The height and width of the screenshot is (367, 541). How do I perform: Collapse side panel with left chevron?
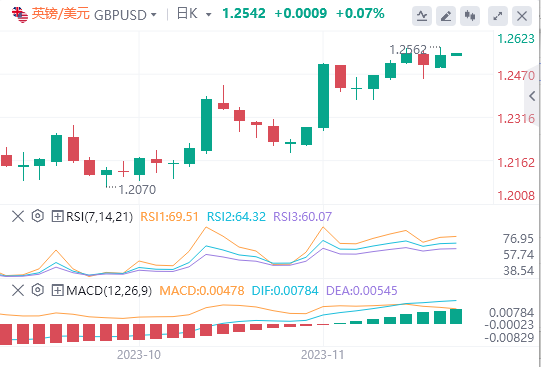532,96
